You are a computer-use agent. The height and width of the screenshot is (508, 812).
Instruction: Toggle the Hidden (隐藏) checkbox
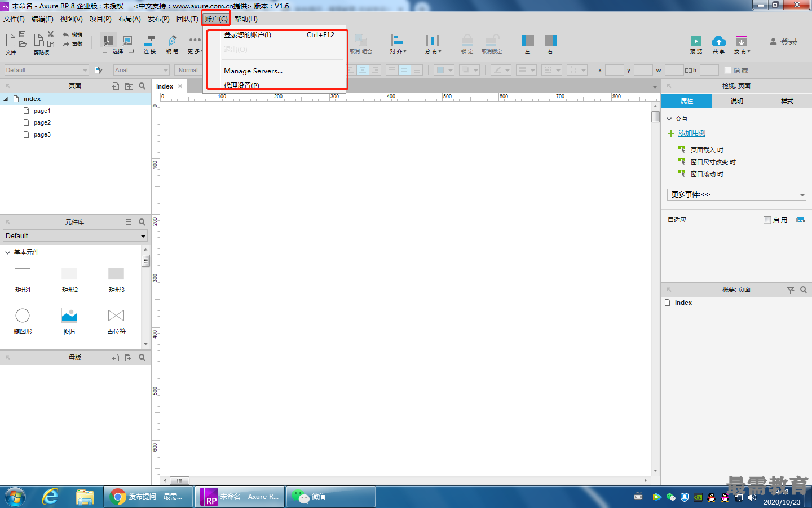tap(727, 70)
